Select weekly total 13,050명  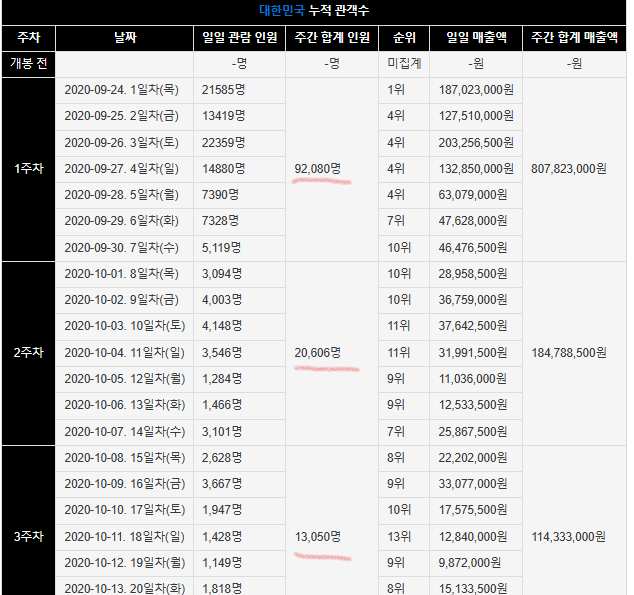click(317, 537)
